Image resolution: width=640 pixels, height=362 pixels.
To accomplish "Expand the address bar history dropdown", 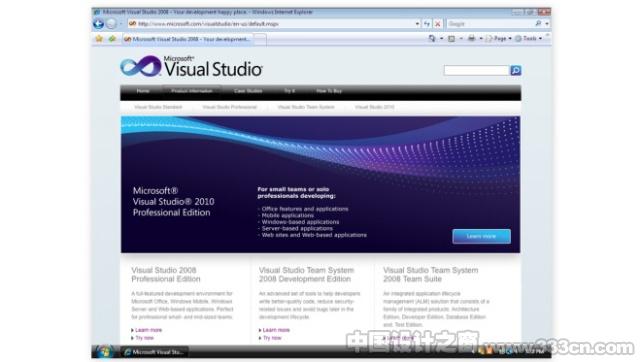I will point(417,24).
